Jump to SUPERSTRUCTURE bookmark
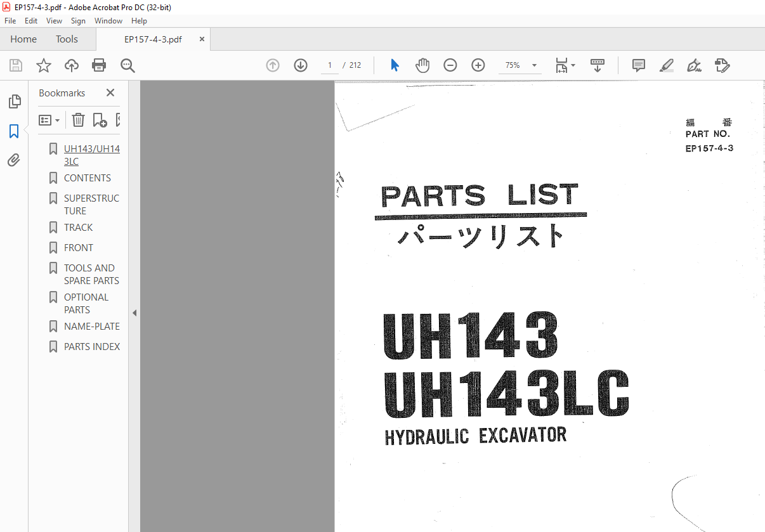Screen dimensions: 765x532 (92, 205)
